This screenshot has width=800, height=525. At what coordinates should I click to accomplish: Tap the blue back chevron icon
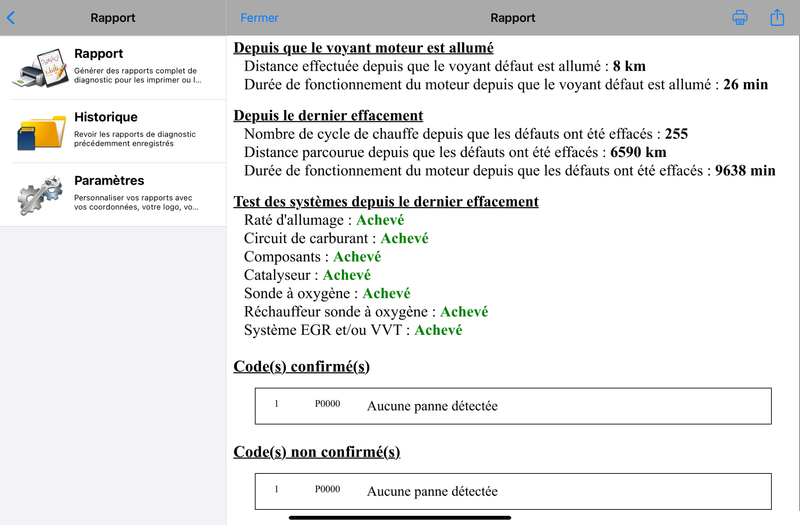click(11, 18)
